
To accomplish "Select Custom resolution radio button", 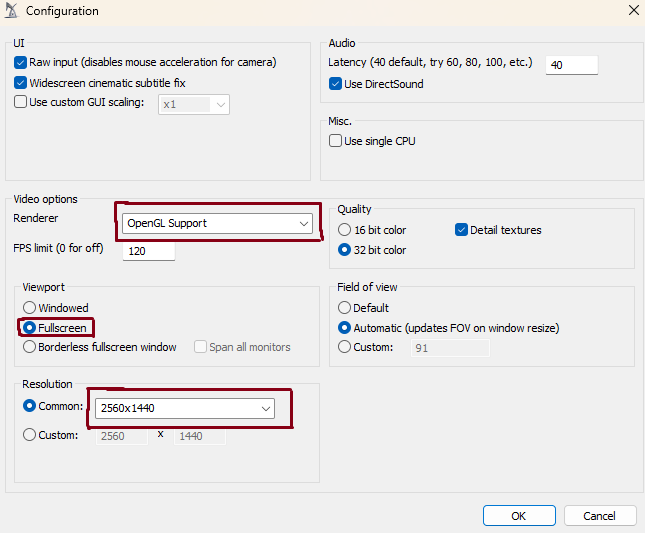I will (x=29, y=435).
